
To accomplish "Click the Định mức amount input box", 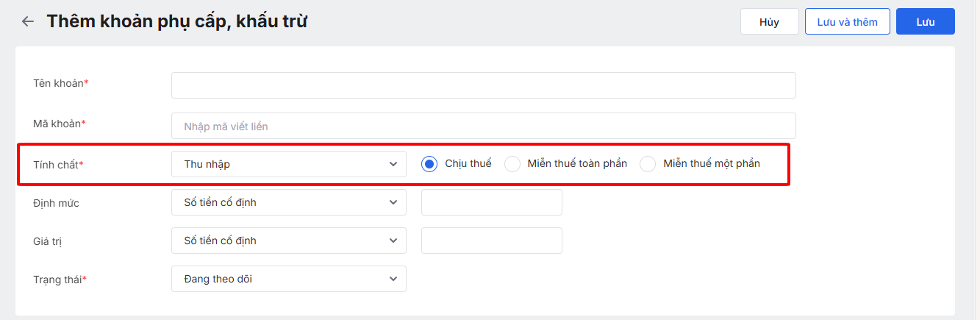I will coord(491,202).
